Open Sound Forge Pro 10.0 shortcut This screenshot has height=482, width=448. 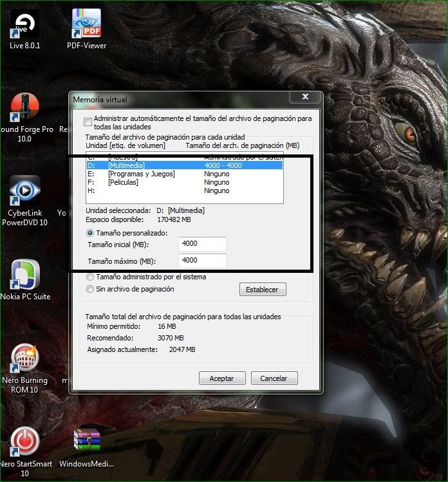pos(24,117)
